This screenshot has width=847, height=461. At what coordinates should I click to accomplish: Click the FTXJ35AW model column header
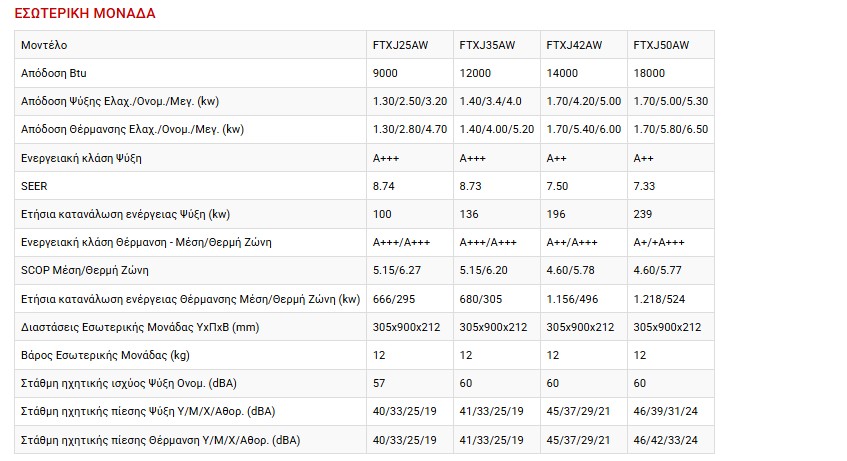[487, 45]
